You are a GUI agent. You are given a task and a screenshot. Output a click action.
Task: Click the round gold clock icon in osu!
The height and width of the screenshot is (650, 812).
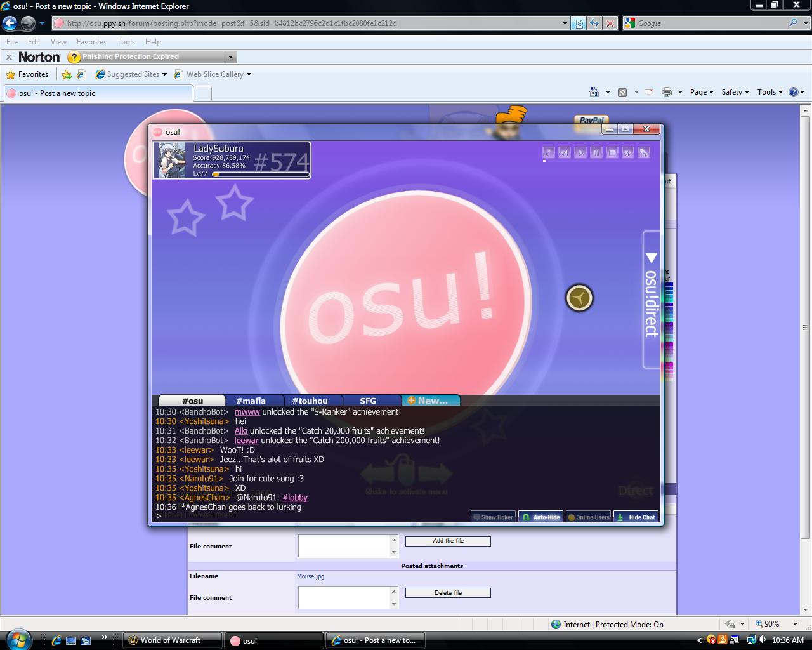click(579, 298)
